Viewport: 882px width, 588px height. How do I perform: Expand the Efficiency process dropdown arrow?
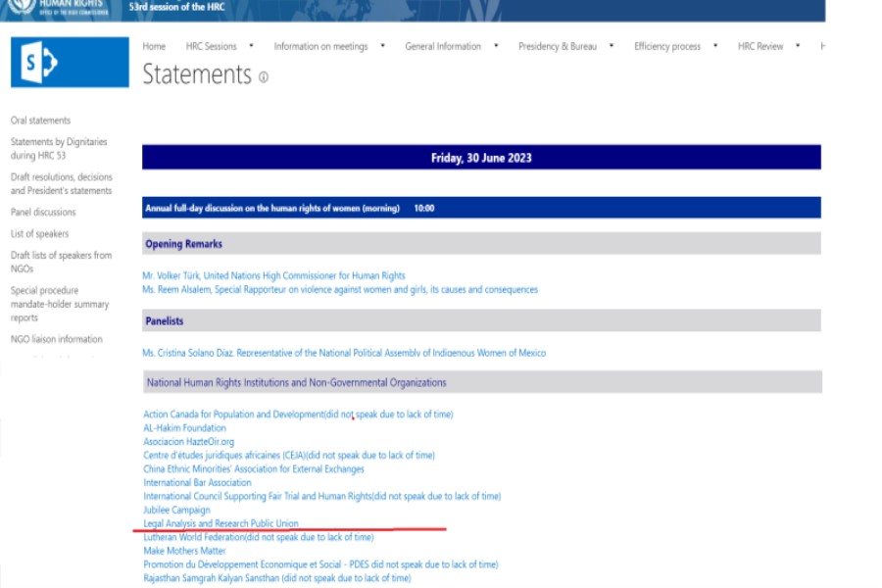[x=715, y=46]
